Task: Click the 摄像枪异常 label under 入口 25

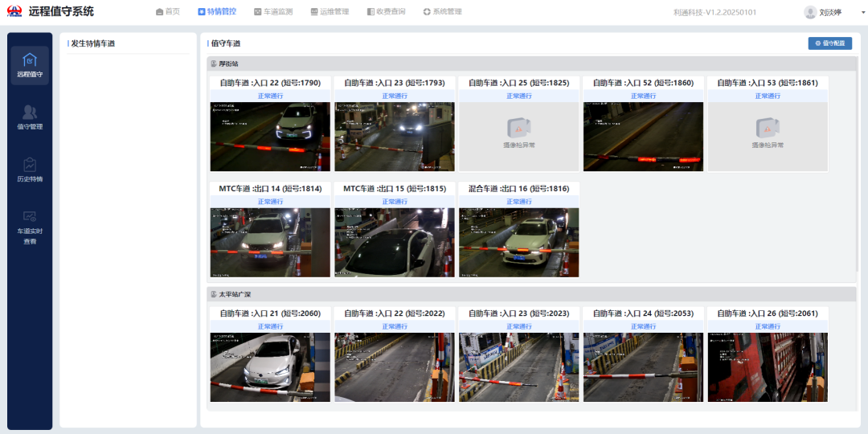Action: tap(518, 145)
